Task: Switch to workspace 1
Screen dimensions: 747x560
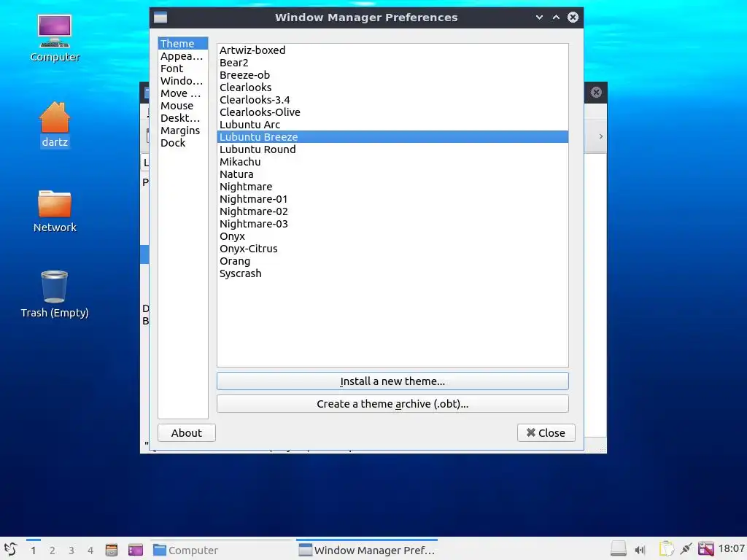Action: pos(34,551)
